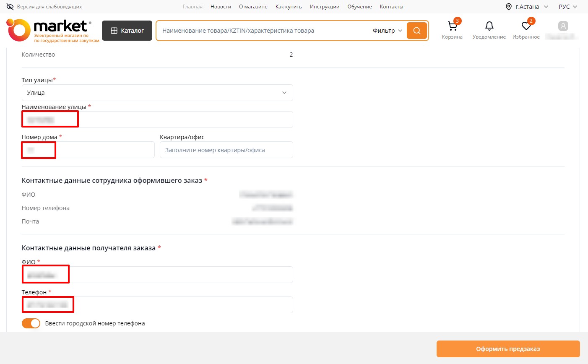Image resolution: width=588 pixels, height=364 pixels.
Task: Click the Оформить предзаказ button
Action: [508, 349]
